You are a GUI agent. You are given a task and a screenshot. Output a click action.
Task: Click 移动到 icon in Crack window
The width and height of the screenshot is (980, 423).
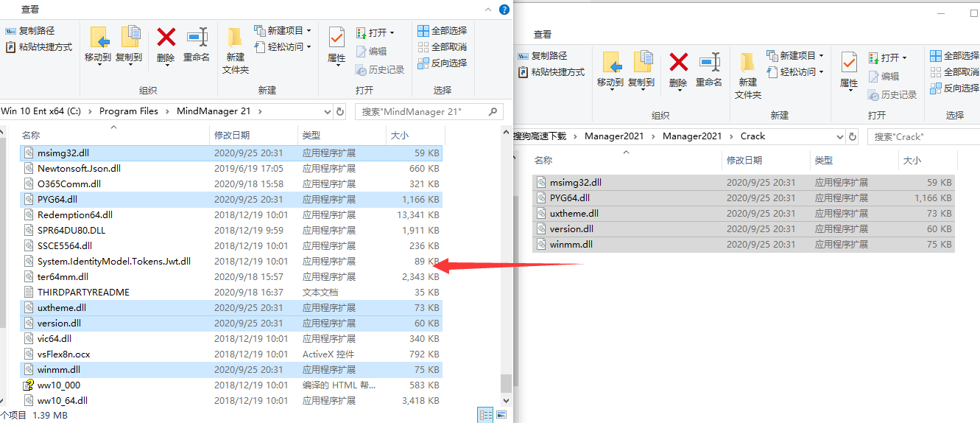(x=612, y=63)
